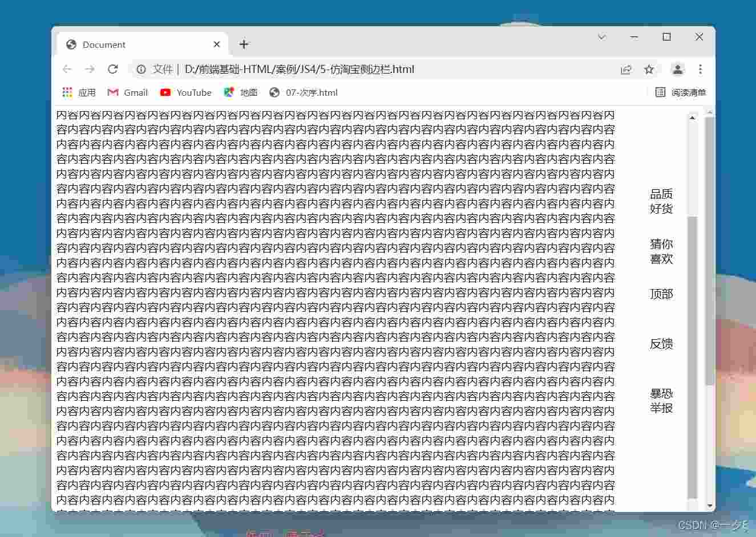Reload the page
The height and width of the screenshot is (537, 756).
[112, 69]
